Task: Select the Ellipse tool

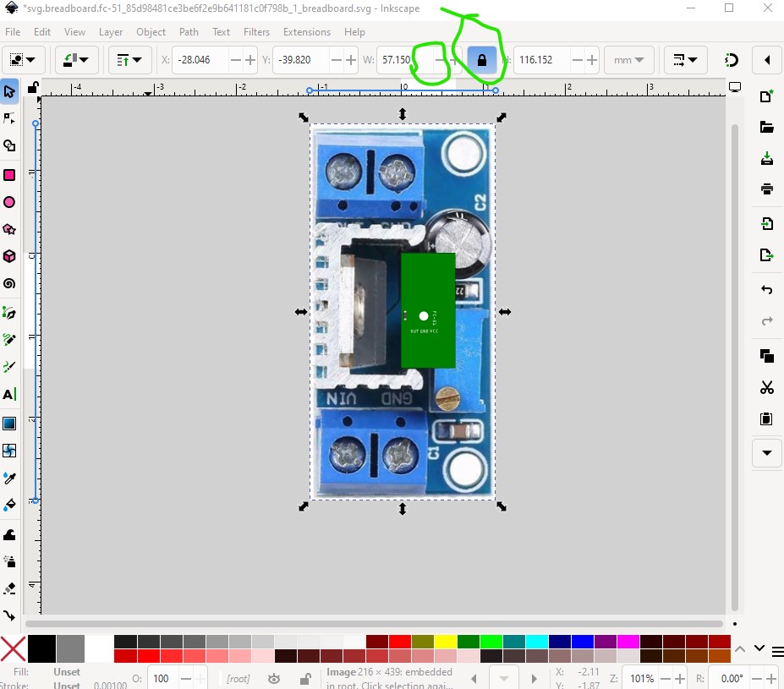Action: click(x=9, y=202)
